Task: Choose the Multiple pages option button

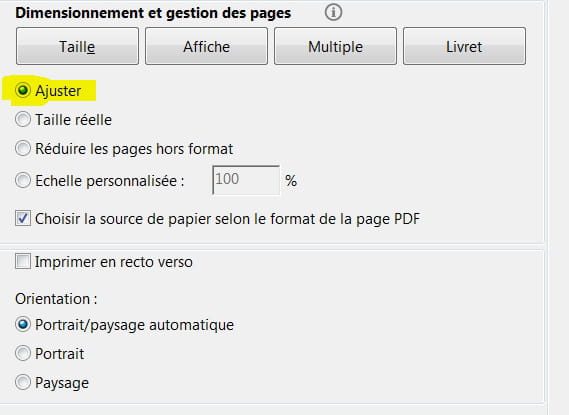Action: click(335, 46)
